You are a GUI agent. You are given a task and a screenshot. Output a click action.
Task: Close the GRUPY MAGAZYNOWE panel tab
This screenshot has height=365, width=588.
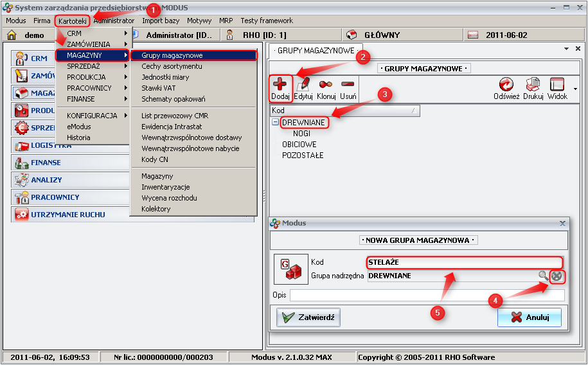pyautogui.click(x=578, y=49)
